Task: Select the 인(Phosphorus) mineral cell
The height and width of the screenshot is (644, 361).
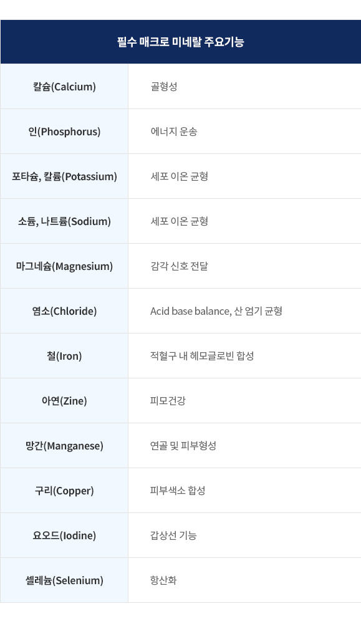Action: pos(64,132)
